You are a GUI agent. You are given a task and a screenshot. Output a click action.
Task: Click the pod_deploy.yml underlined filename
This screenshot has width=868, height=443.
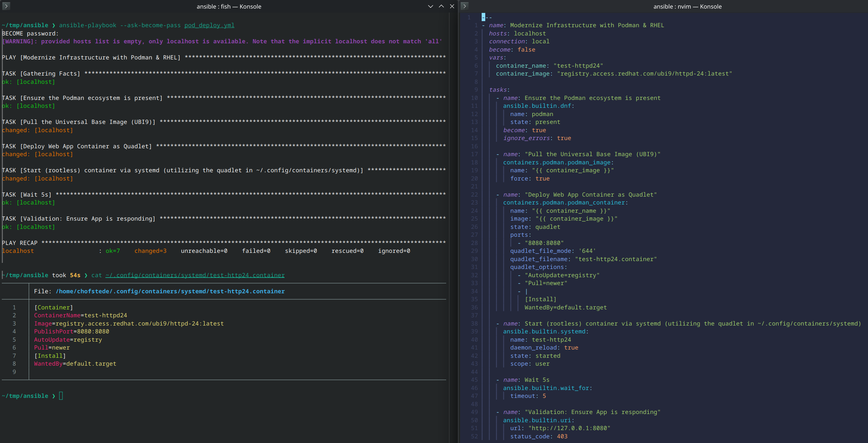coord(209,25)
